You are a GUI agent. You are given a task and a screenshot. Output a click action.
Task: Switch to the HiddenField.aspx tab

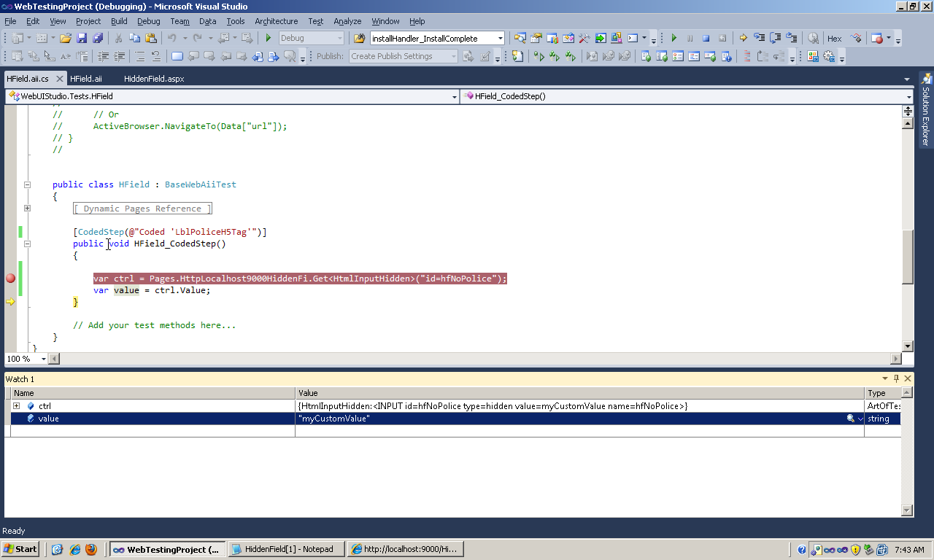[x=154, y=79]
